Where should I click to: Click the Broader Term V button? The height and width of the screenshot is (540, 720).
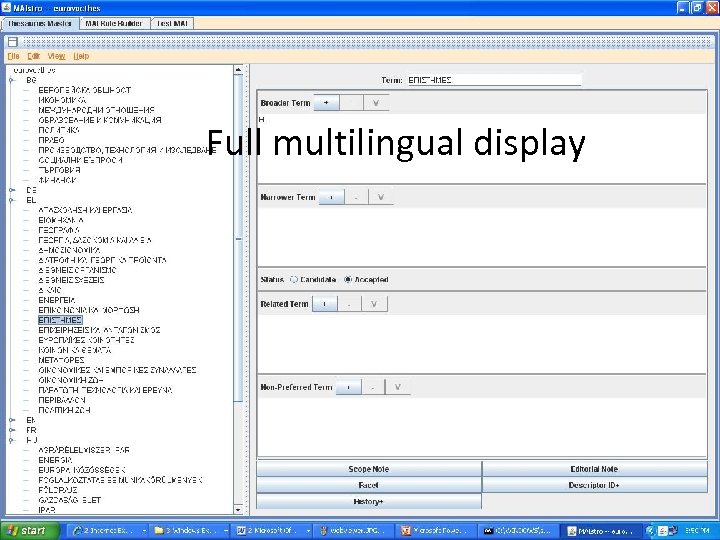[x=376, y=103]
